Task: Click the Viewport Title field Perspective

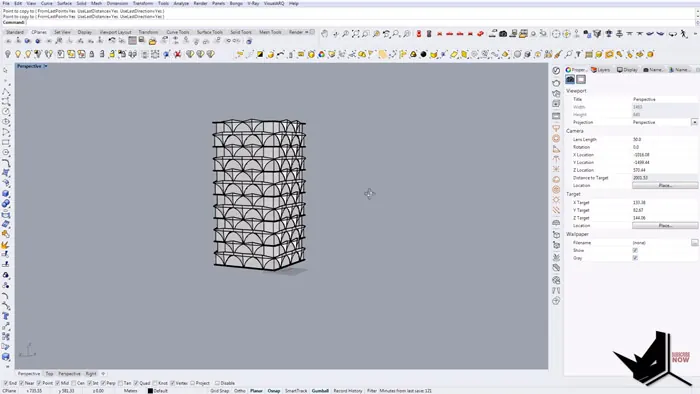Action: point(665,99)
